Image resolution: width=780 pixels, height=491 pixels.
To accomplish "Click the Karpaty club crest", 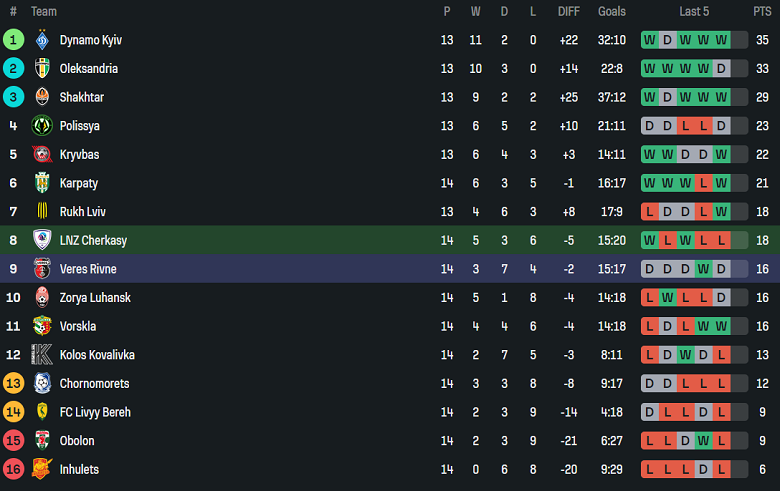I will point(42,183).
